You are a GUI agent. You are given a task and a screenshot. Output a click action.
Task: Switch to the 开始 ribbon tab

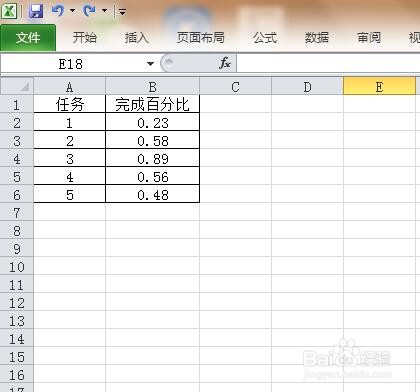click(x=85, y=37)
